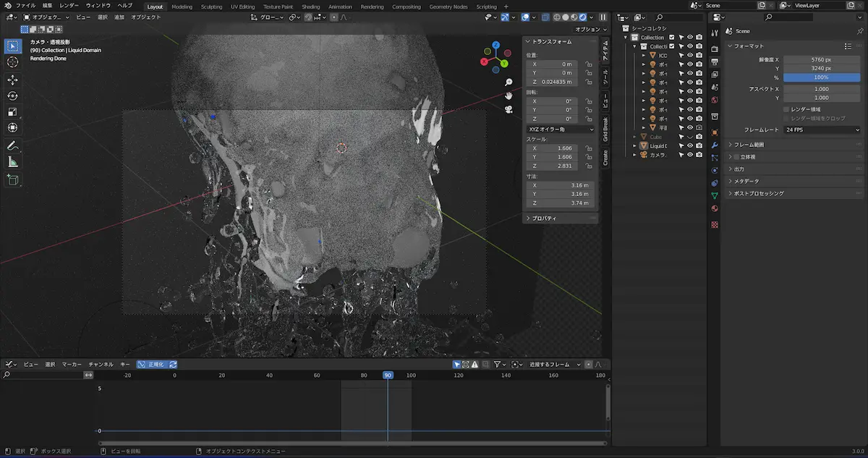Open the Tool properties tab wrench-screwdriver icon

(715, 32)
